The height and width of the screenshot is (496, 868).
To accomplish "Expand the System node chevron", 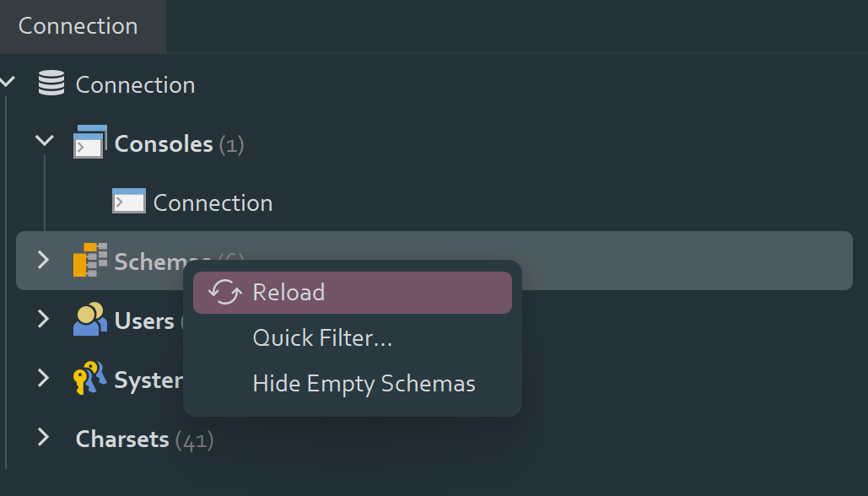I will click(44, 378).
